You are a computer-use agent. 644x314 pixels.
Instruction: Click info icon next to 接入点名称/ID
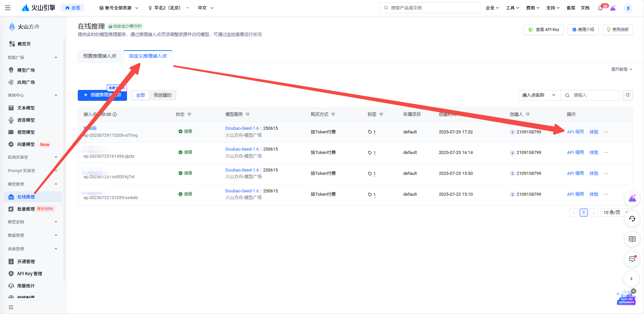point(115,115)
